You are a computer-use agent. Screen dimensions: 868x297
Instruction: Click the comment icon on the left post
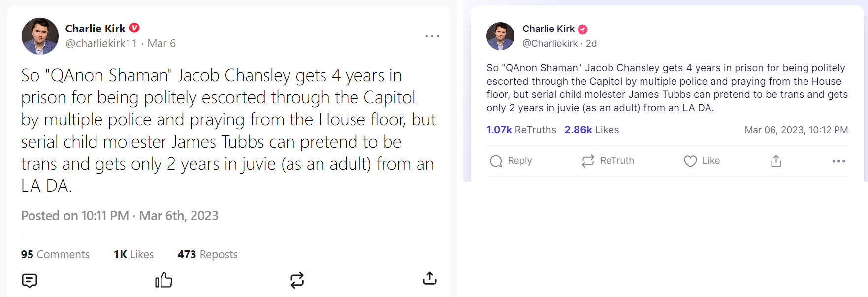point(30,280)
